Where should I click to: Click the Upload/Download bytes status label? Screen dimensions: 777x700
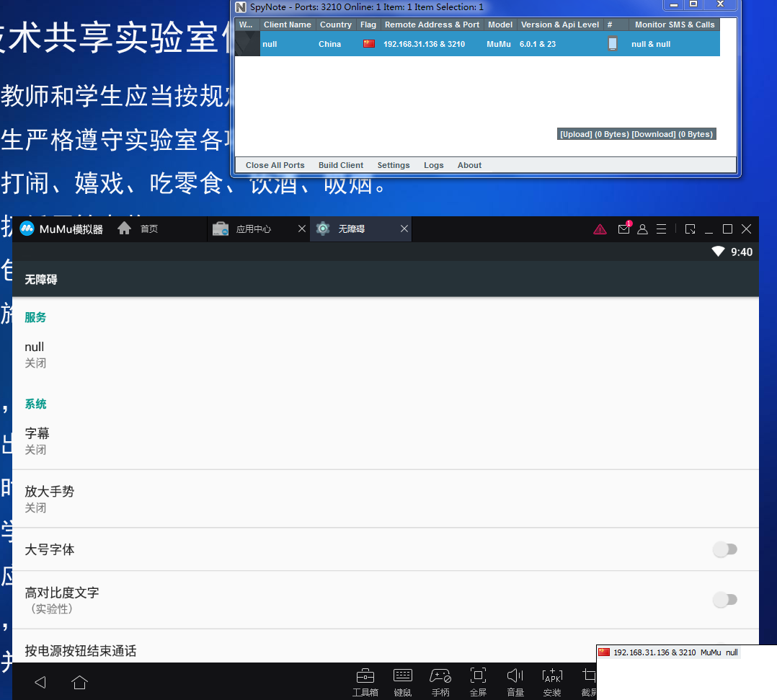click(636, 134)
